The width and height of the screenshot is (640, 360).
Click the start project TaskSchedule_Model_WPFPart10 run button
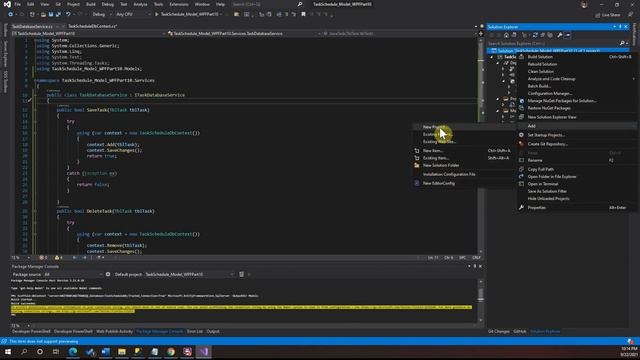[x=187, y=14]
